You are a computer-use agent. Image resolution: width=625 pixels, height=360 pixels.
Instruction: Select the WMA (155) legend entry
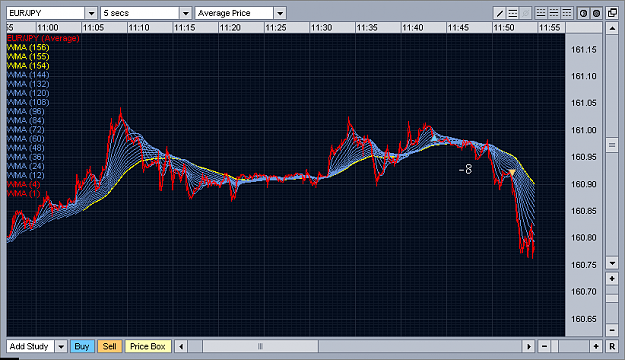click(28, 57)
